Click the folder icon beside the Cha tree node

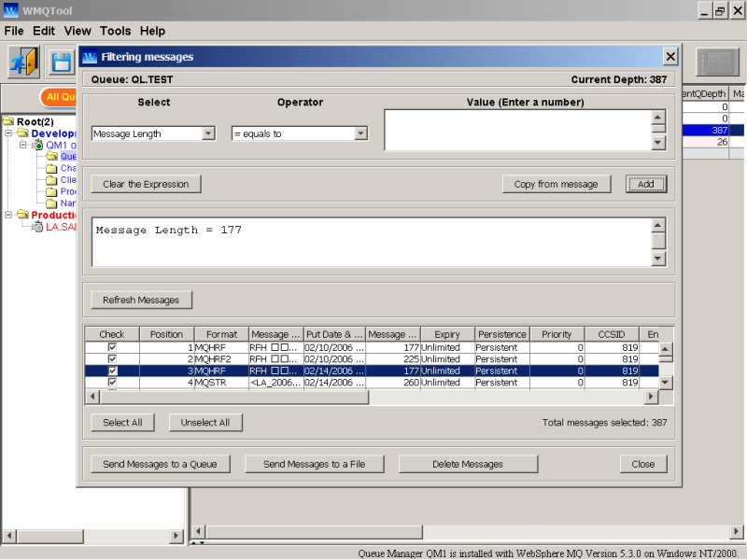[x=51, y=168]
